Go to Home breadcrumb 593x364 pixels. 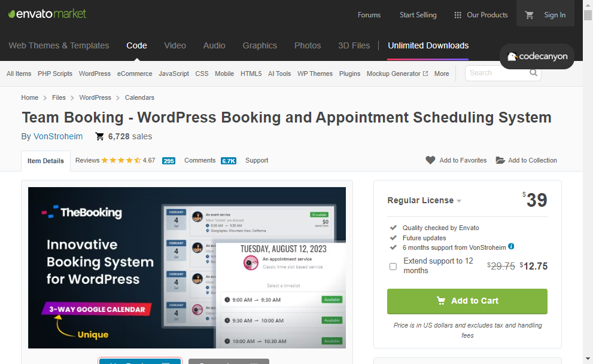point(29,97)
